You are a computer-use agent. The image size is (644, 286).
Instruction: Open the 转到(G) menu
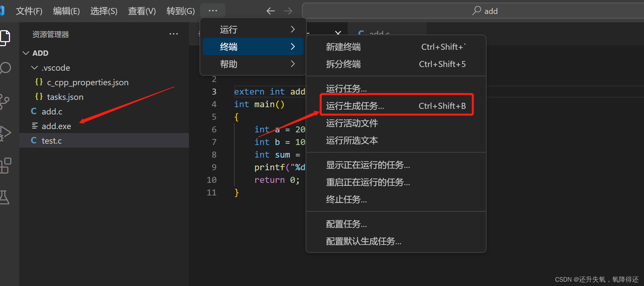pyautogui.click(x=181, y=11)
